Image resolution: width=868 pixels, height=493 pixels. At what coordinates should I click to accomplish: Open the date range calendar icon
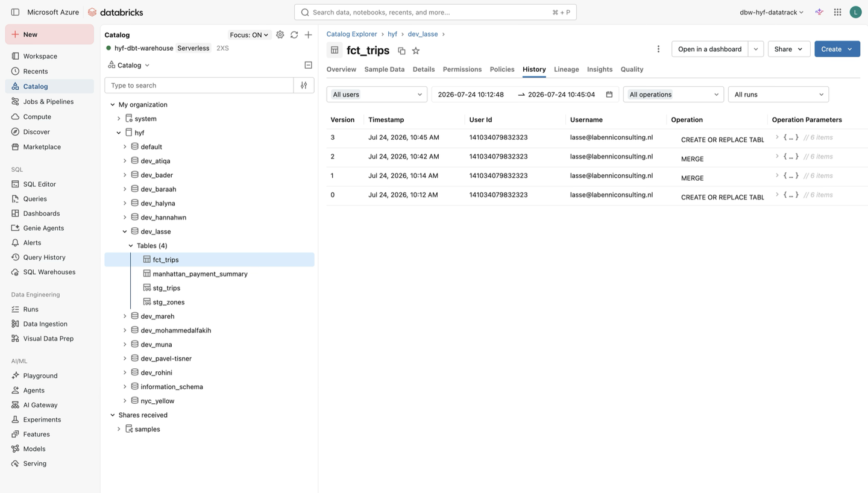[609, 95]
